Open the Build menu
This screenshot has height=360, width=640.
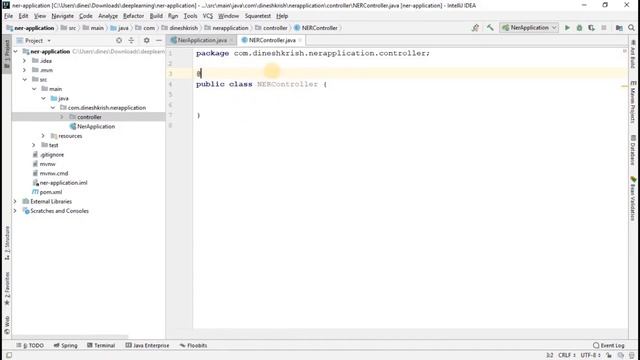point(156,16)
